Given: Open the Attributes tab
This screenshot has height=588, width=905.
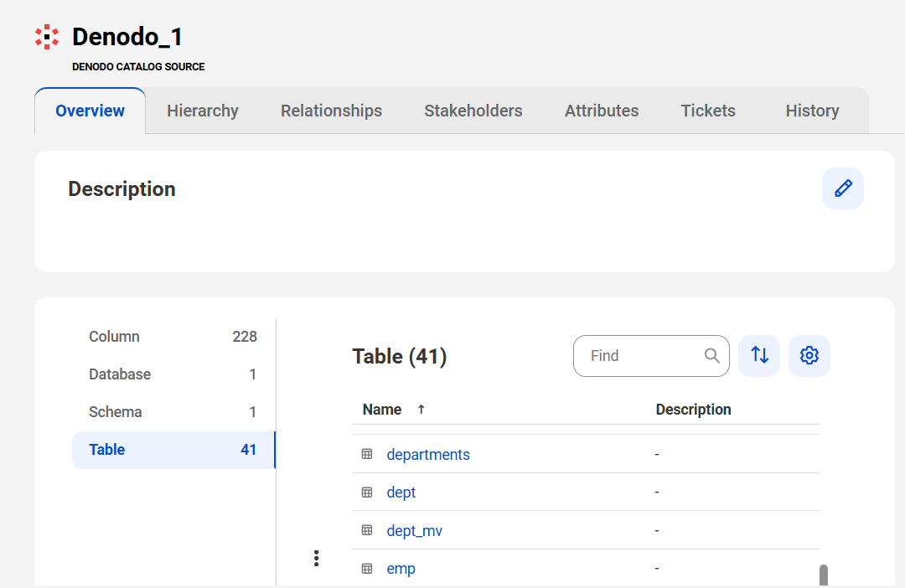Looking at the screenshot, I should click(602, 111).
